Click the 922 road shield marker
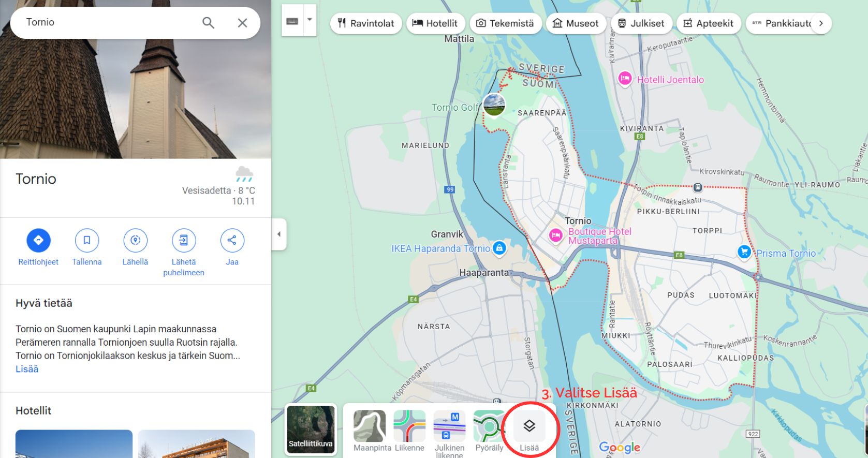Image resolution: width=868 pixels, height=458 pixels. [753, 434]
